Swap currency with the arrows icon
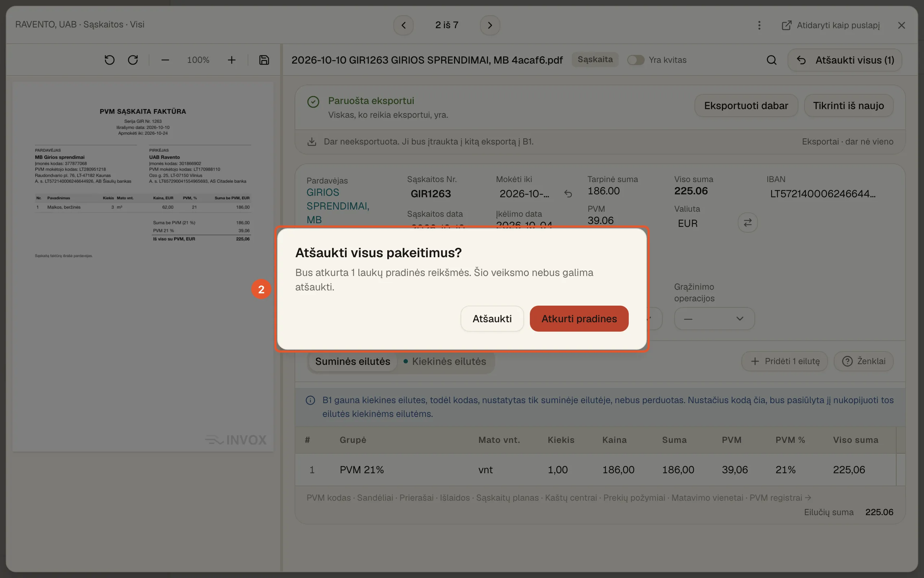The width and height of the screenshot is (924, 578). coord(748,223)
